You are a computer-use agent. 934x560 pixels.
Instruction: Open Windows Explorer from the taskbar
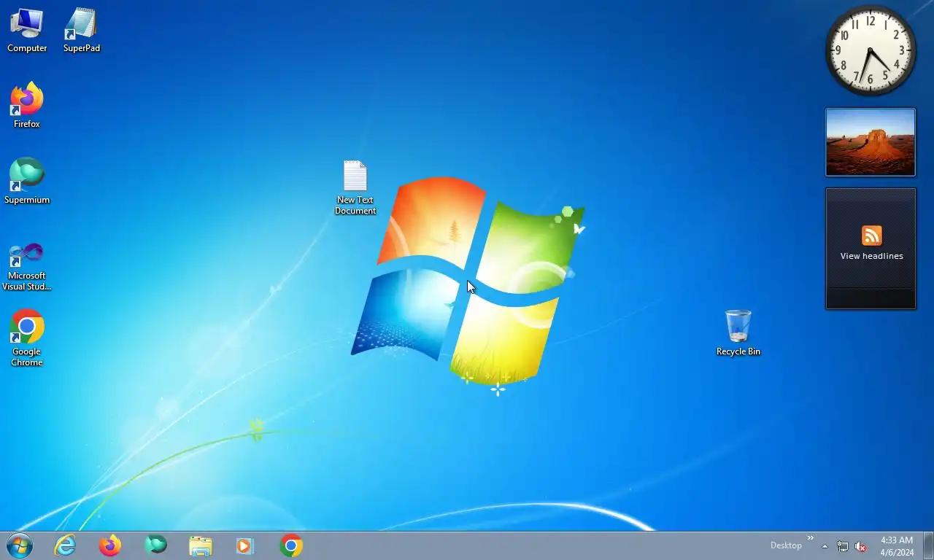point(201,545)
